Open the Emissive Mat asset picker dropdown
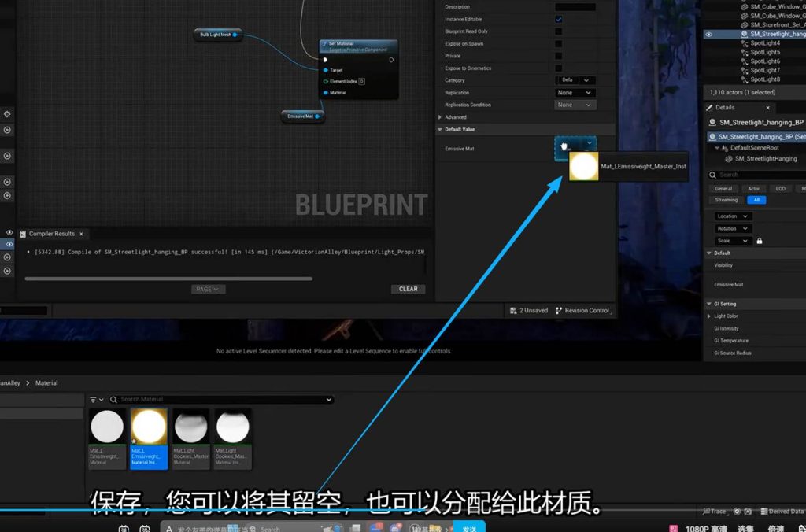The image size is (806, 532). pos(589,143)
